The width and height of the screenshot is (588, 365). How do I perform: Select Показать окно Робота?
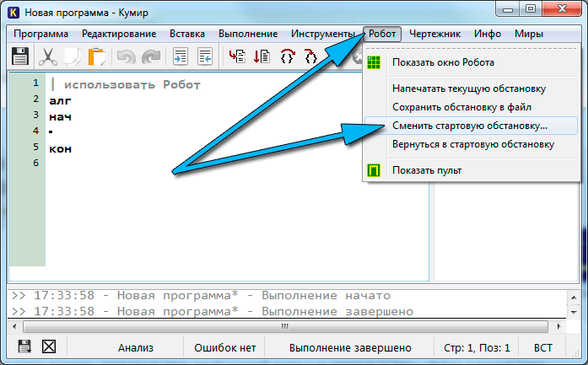click(471, 62)
